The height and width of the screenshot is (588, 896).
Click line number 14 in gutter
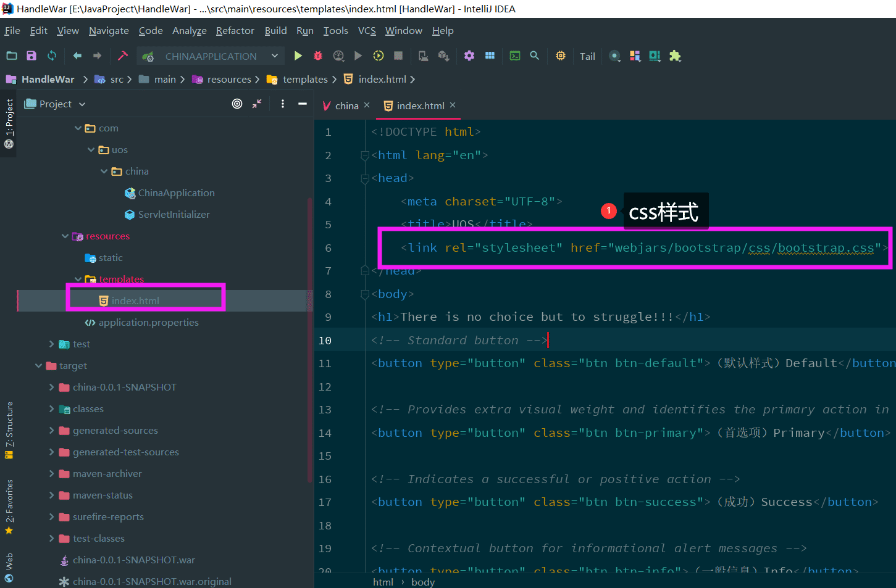[325, 433]
